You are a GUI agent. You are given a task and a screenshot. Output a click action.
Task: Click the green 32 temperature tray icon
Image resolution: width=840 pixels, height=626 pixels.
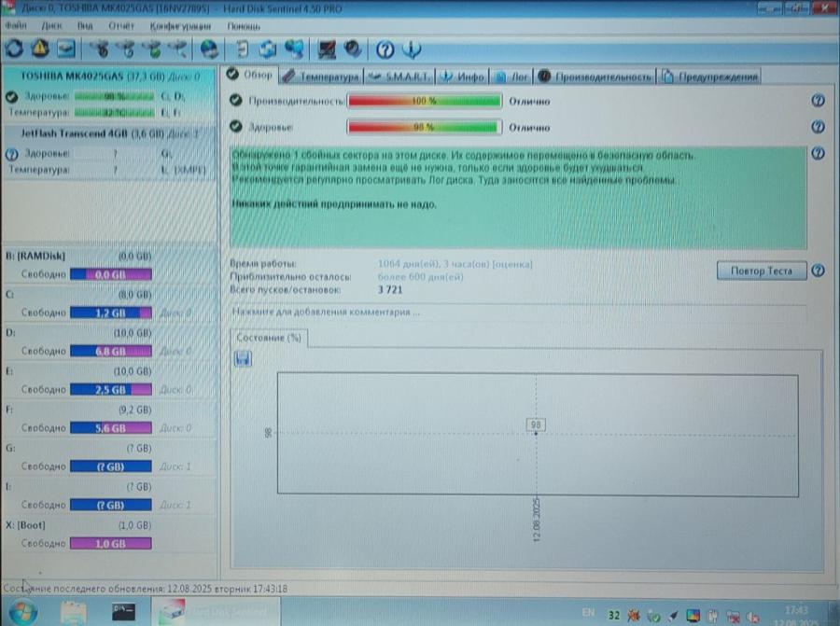(x=614, y=616)
